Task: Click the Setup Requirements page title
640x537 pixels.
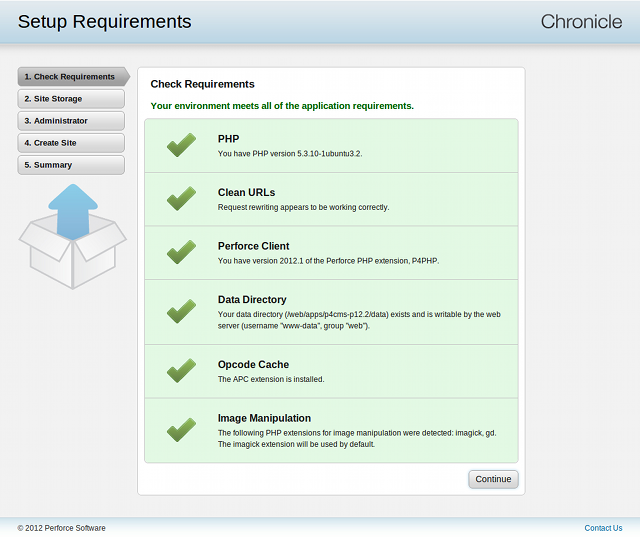Action: (x=104, y=21)
